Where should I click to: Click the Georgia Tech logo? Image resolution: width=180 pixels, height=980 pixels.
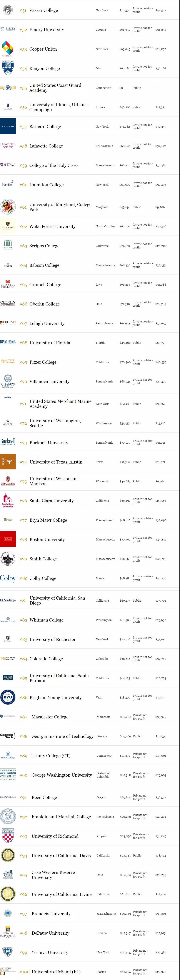tap(8, 736)
